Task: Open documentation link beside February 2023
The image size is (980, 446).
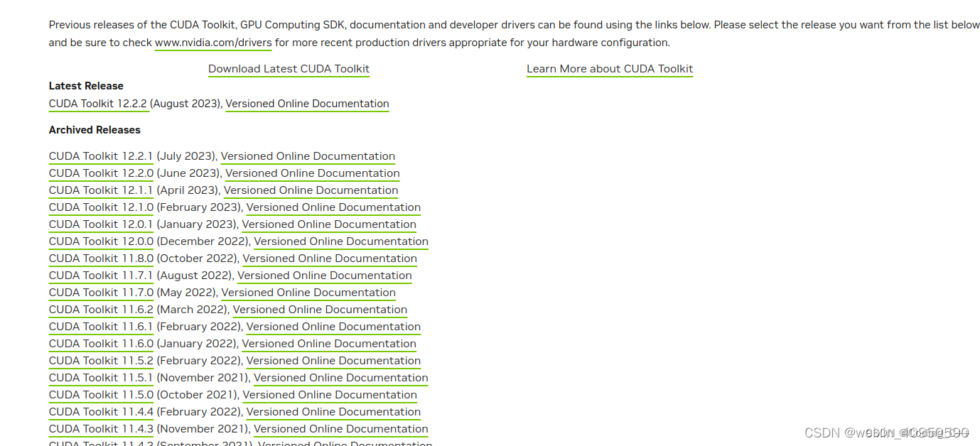Action: pos(333,207)
